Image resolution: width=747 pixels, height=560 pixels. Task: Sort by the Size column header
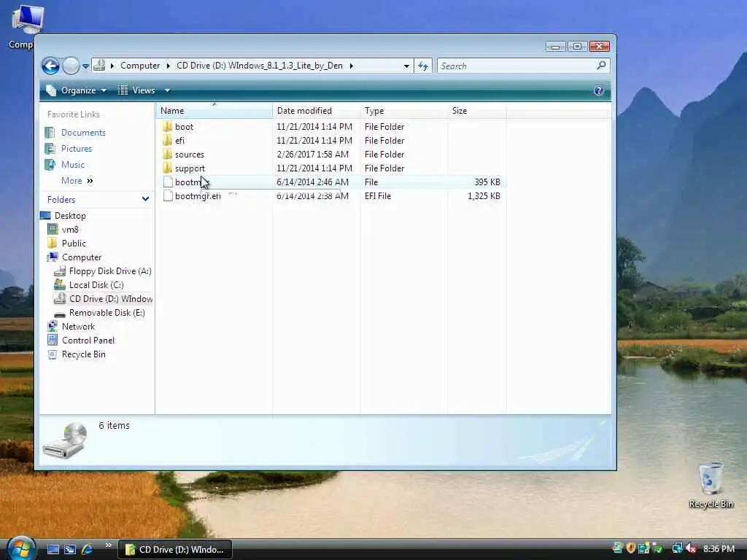pos(477,111)
